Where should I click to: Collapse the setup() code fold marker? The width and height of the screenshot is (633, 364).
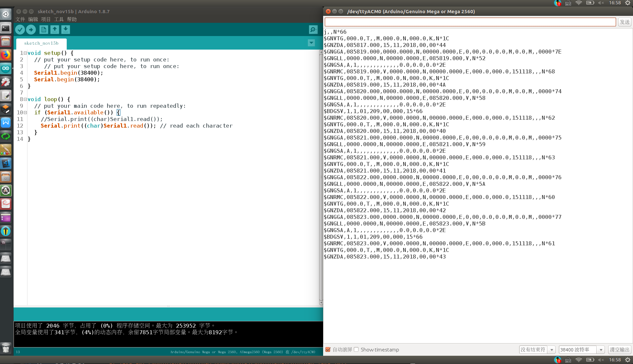point(25,53)
